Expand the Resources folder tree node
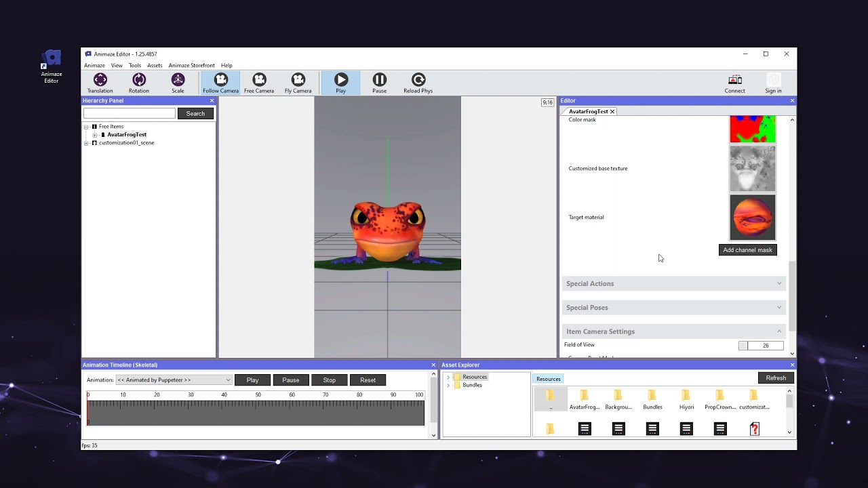868x488 pixels. [448, 377]
